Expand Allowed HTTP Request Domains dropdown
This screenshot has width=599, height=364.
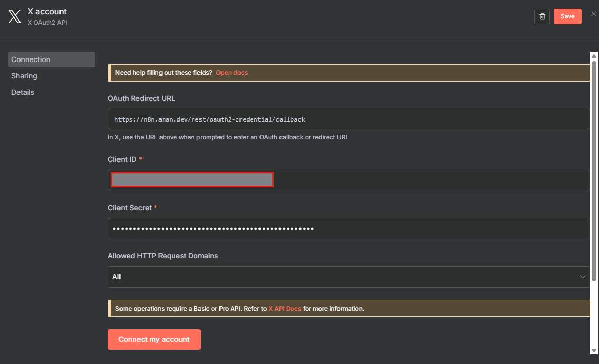pos(348,277)
